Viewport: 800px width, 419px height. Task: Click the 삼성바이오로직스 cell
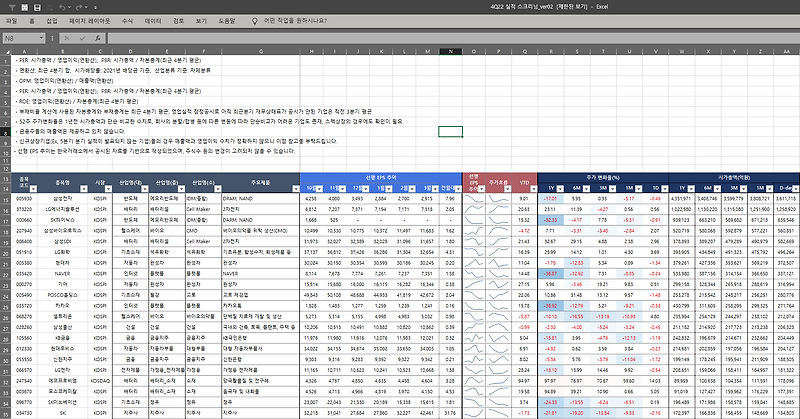62,231
